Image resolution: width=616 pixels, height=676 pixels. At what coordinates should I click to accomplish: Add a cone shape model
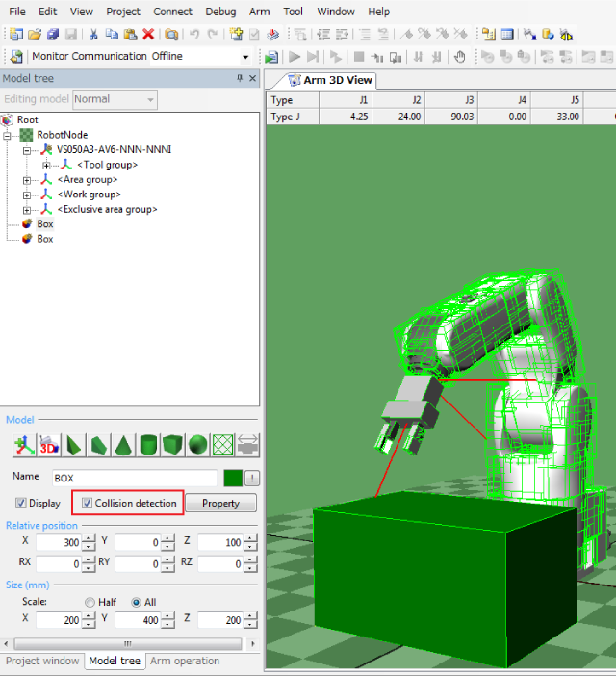pos(123,445)
